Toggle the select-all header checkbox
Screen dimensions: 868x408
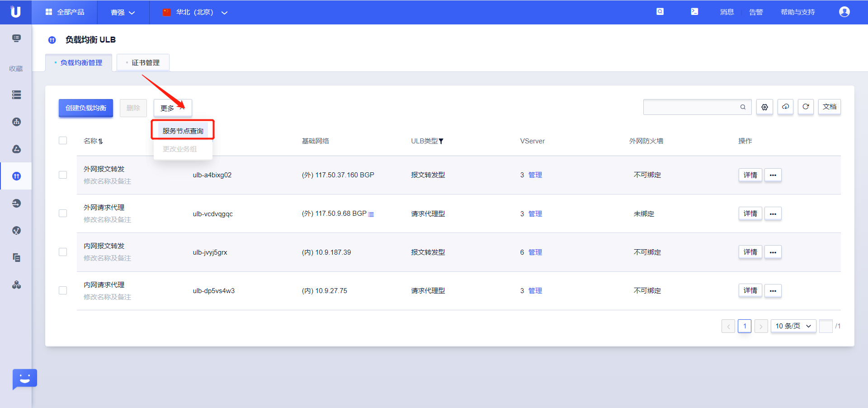(63, 141)
